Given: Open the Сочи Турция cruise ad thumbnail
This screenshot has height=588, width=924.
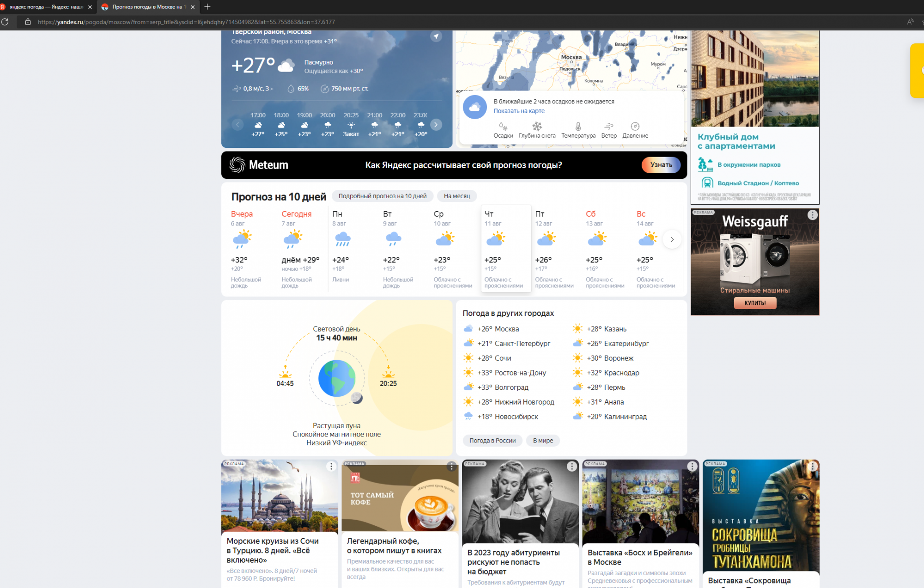Looking at the screenshot, I should tap(280, 496).
